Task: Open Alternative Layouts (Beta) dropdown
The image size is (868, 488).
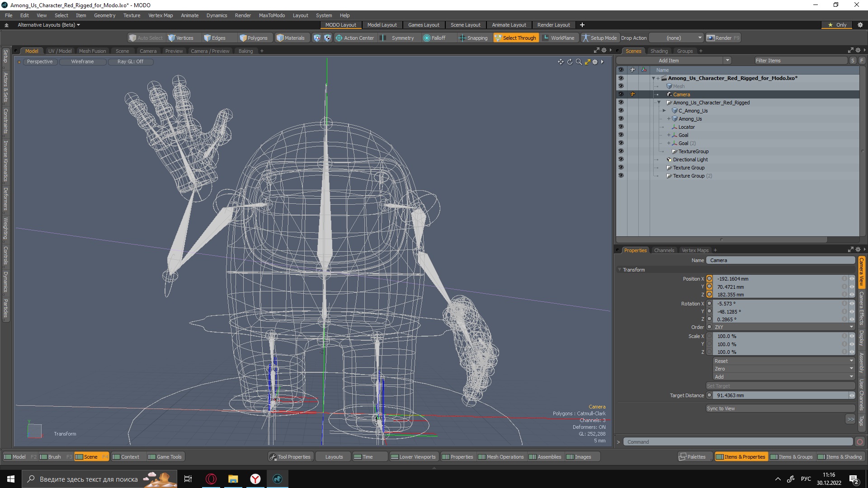Action: 49,25
